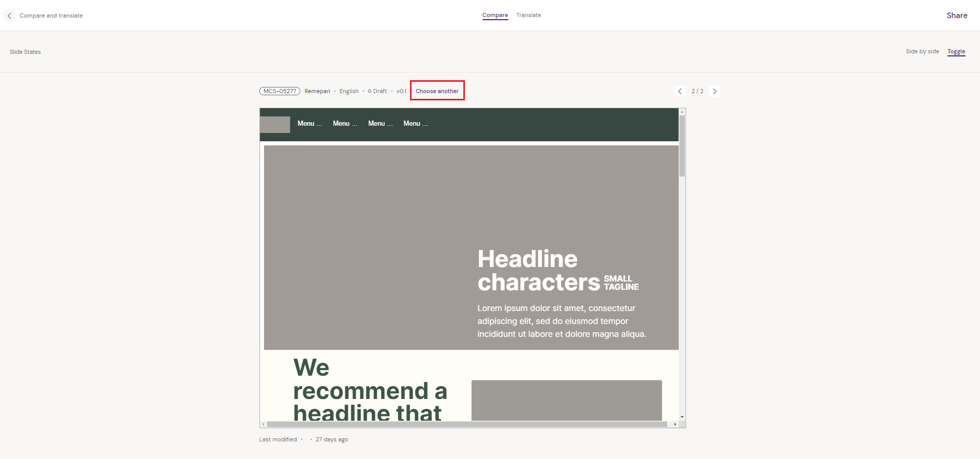Click the gray logo placeholder in preview header
The width and height of the screenshot is (980, 459).
(275, 125)
